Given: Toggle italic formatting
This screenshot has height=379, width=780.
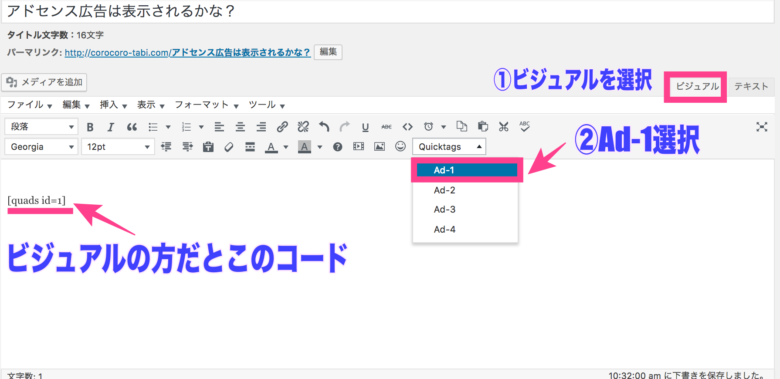Looking at the screenshot, I should pyautogui.click(x=111, y=127).
